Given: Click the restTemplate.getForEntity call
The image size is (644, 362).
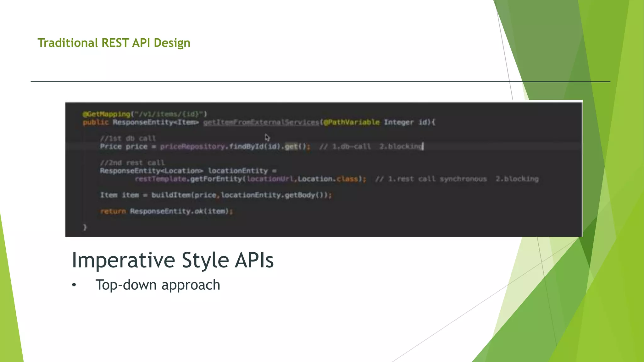Looking at the screenshot, I should 250,179.
